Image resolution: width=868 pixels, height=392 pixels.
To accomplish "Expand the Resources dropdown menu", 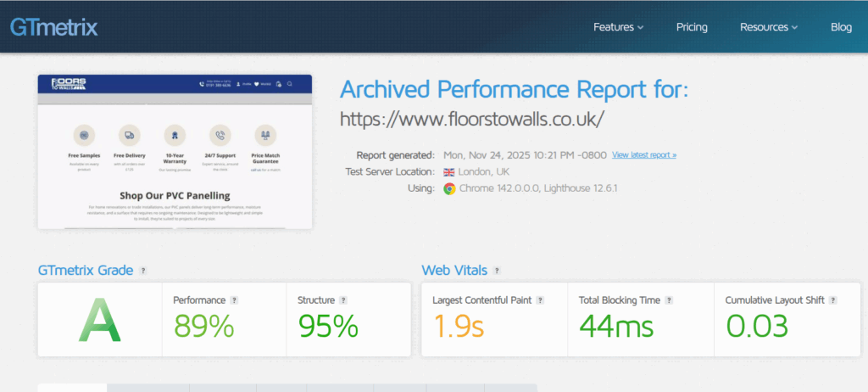I will (768, 27).
